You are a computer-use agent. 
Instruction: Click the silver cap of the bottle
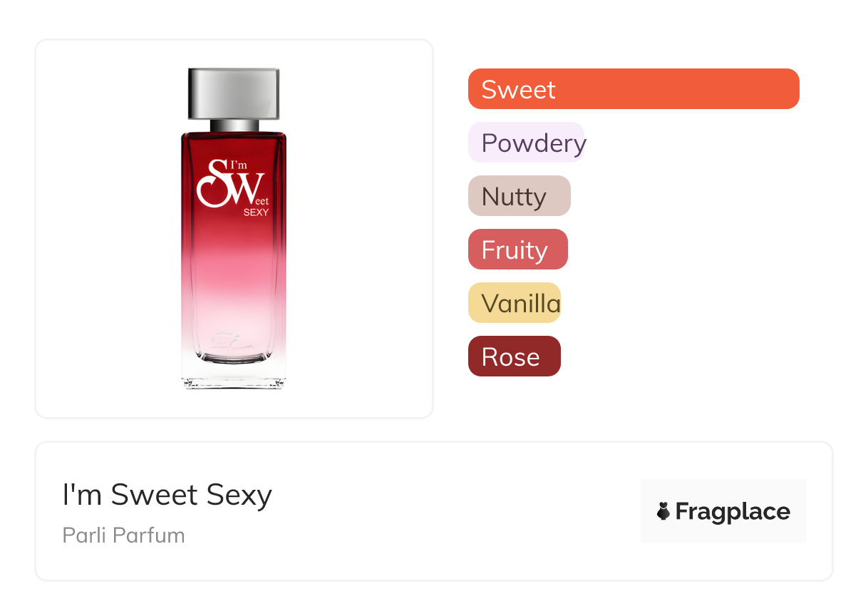tap(234, 93)
